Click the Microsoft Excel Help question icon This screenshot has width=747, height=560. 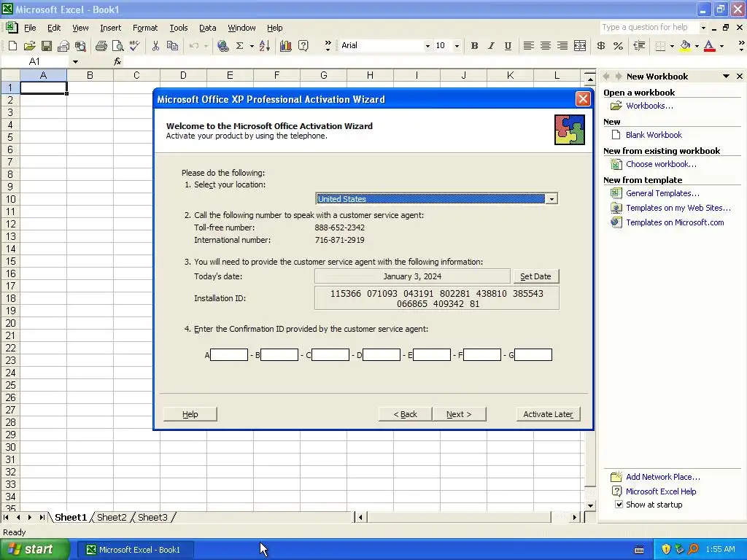click(303, 46)
